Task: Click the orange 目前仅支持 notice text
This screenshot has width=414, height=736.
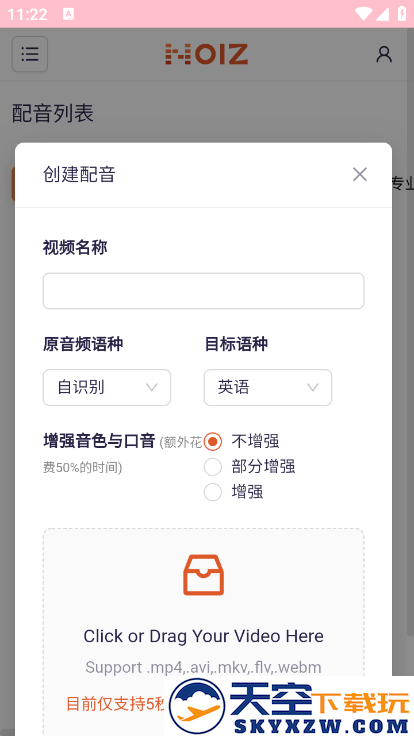Action: click(x=115, y=704)
